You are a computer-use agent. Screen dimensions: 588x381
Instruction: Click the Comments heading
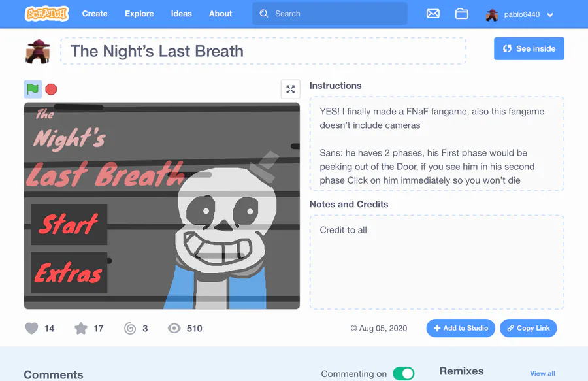[x=54, y=374]
